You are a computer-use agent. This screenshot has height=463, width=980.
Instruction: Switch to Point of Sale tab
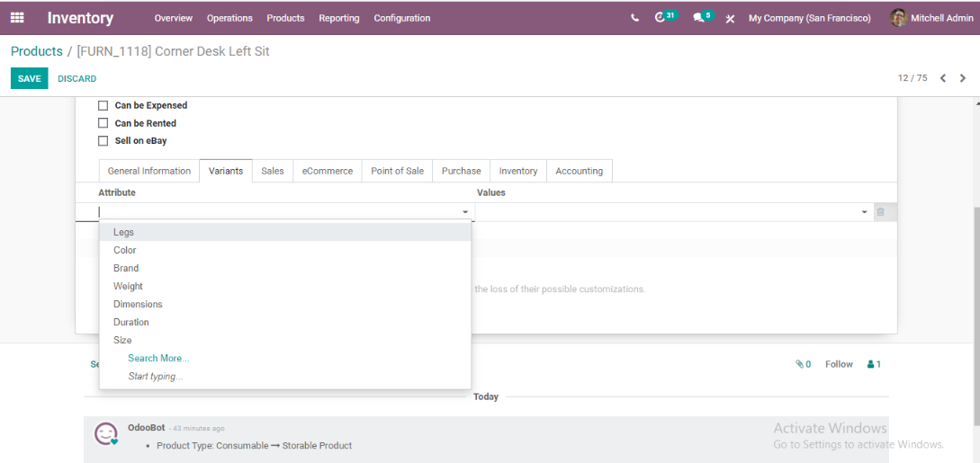click(397, 171)
